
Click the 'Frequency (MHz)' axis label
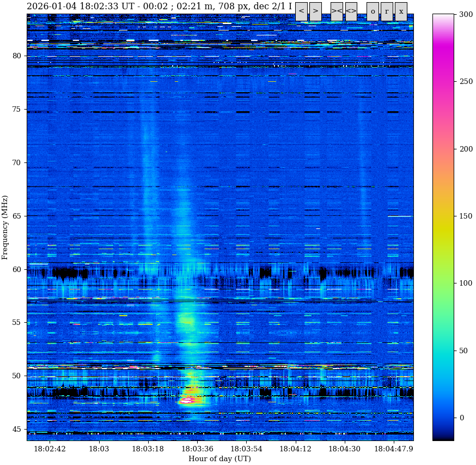click(x=5, y=227)
